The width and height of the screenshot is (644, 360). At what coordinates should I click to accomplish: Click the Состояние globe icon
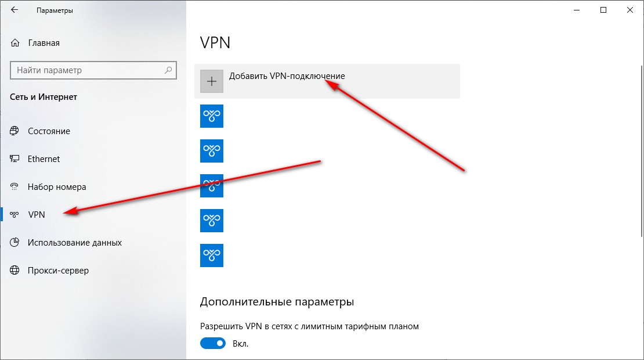pos(15,131)
